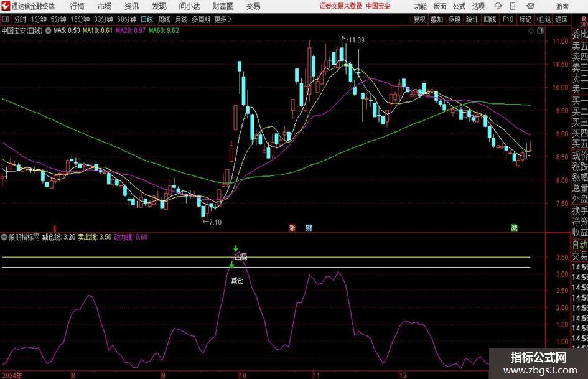The width and height of the screenshot is (588, 379).
Task: Expand main chart indicator dropdown next to 中国宝安(日线)
Action: (48, 30)
